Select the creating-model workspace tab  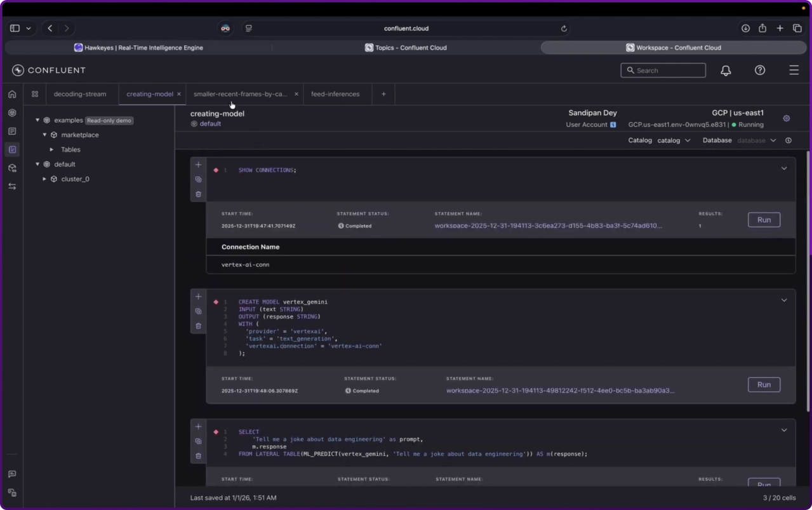[150, 94]
